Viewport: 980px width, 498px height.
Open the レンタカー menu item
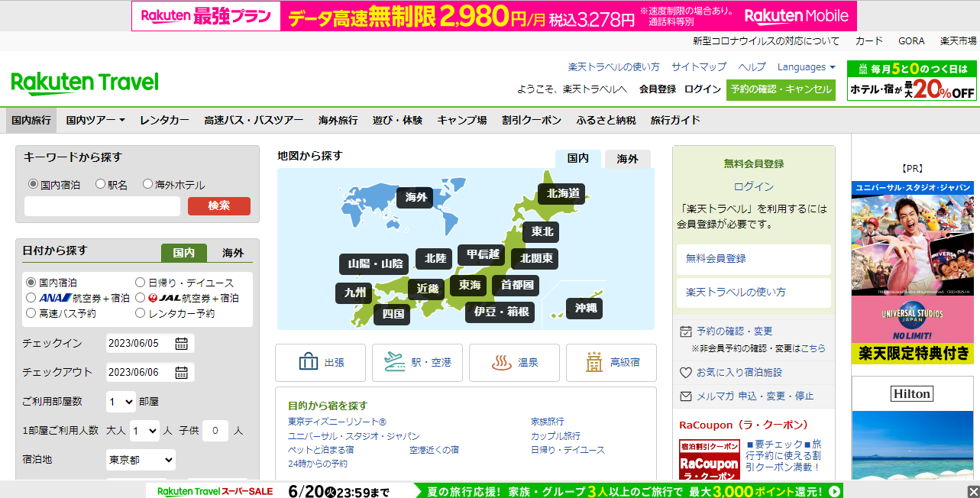pyautogui.click(x=165, y=120)
